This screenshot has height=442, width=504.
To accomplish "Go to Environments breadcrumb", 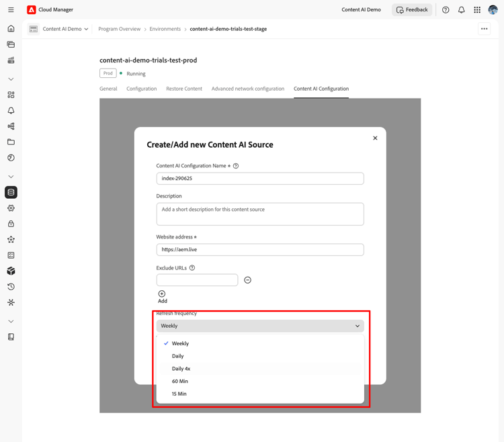I will [165, 29].
